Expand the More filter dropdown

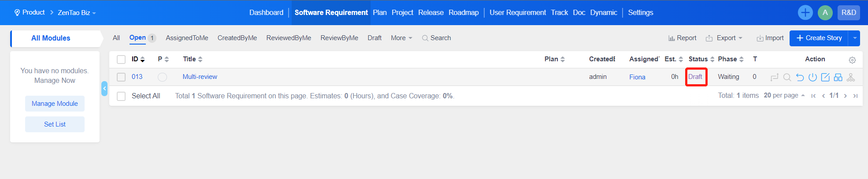[401, 38]
